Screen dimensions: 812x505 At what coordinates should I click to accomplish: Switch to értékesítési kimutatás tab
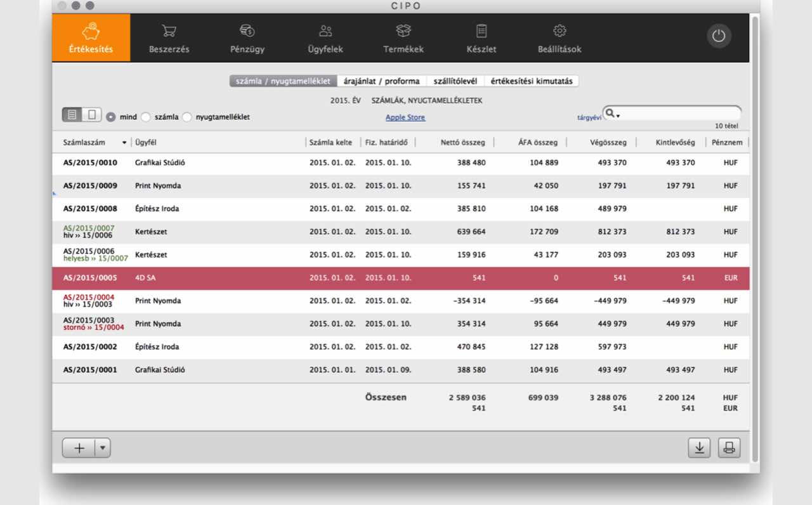532,81
